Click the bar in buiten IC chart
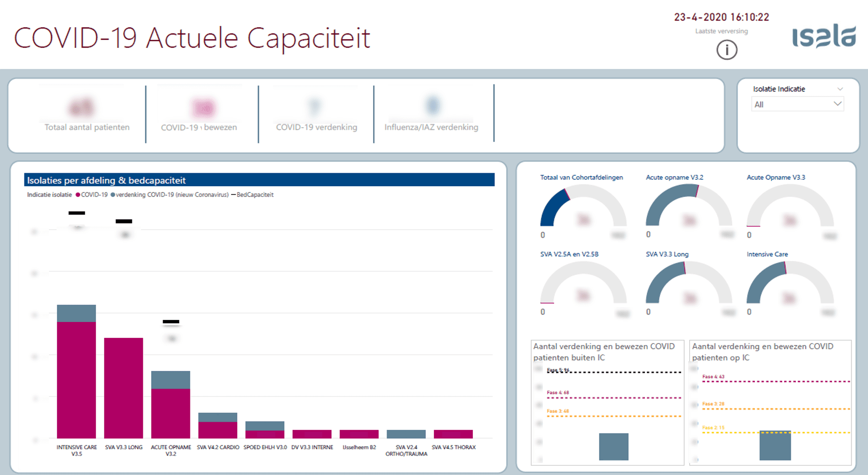 pos(613,447)
